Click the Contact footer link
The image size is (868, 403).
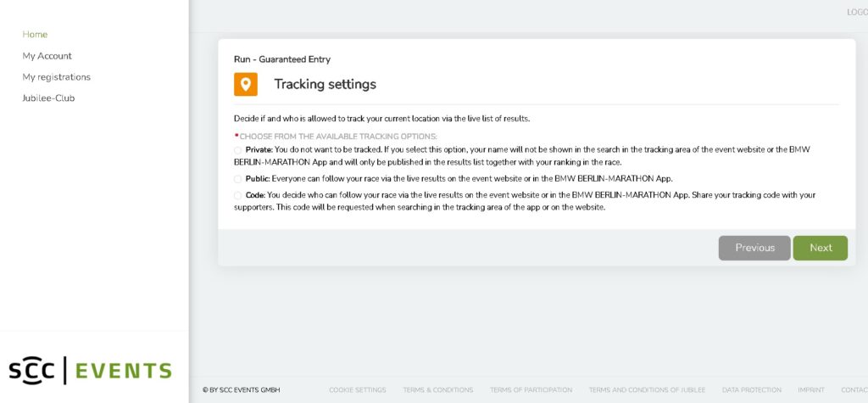tap(854, 389)
